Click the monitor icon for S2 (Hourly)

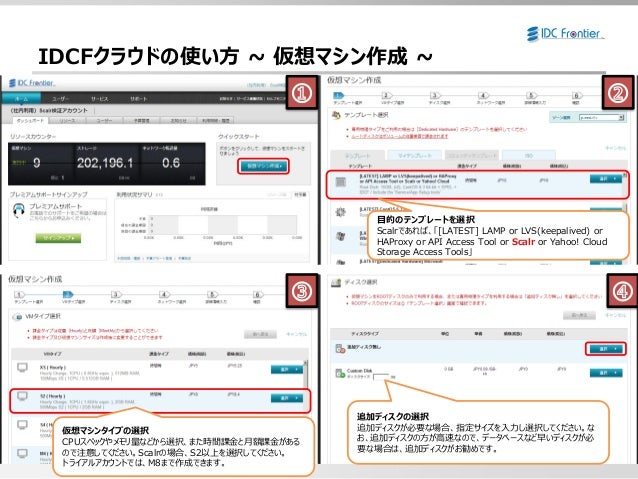coord(22,396)
